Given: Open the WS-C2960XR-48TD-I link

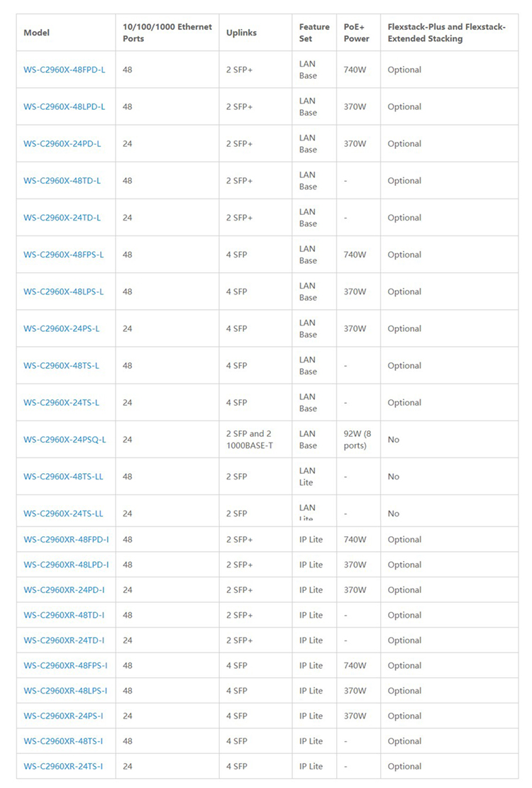Looking at the screenshot, I should pos(65,615).
